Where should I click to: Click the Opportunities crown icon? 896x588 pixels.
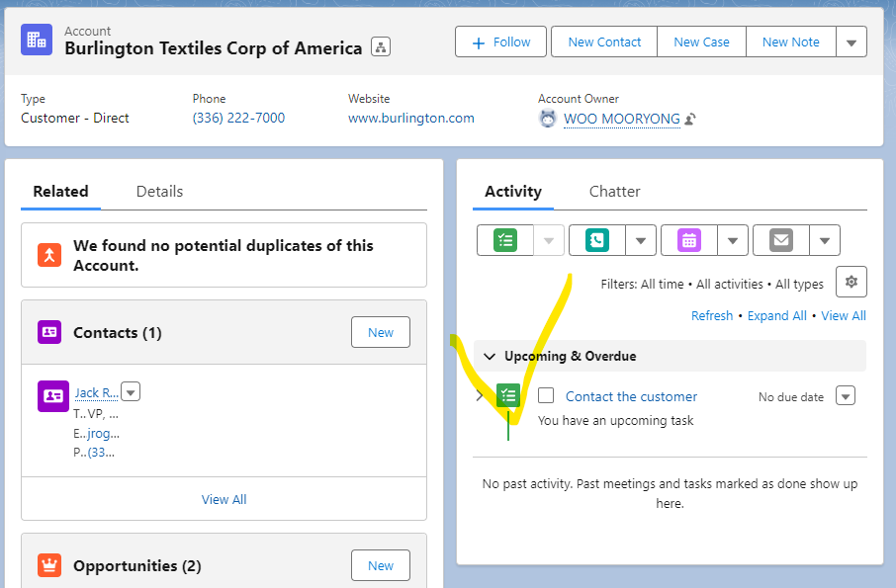coord(49,565)
